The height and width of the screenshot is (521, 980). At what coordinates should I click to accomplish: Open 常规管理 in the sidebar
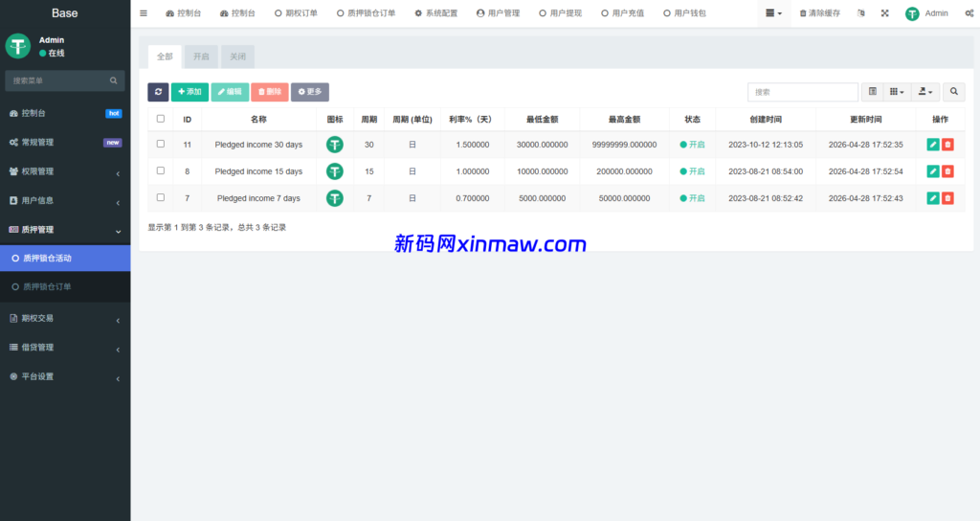(65, 142)
